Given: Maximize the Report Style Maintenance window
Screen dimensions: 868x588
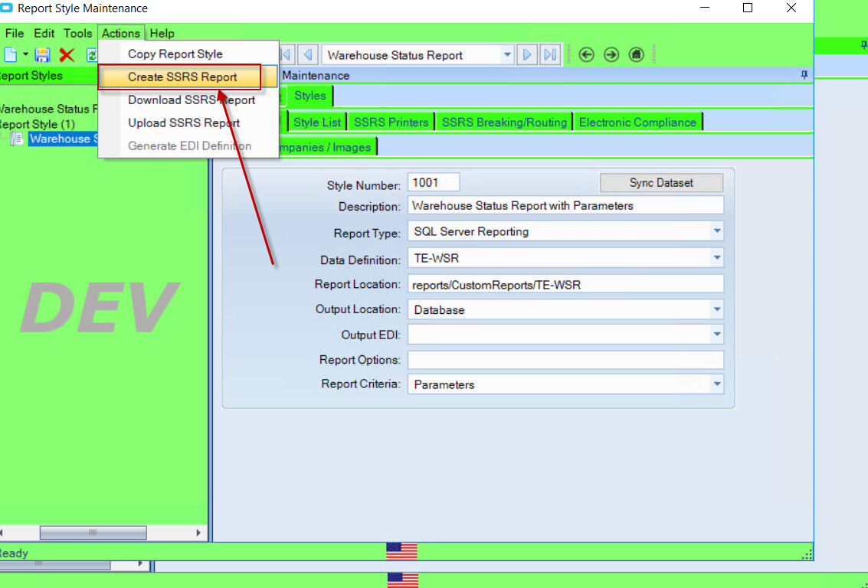Looking at the screenshot, I should click(747, 8).
